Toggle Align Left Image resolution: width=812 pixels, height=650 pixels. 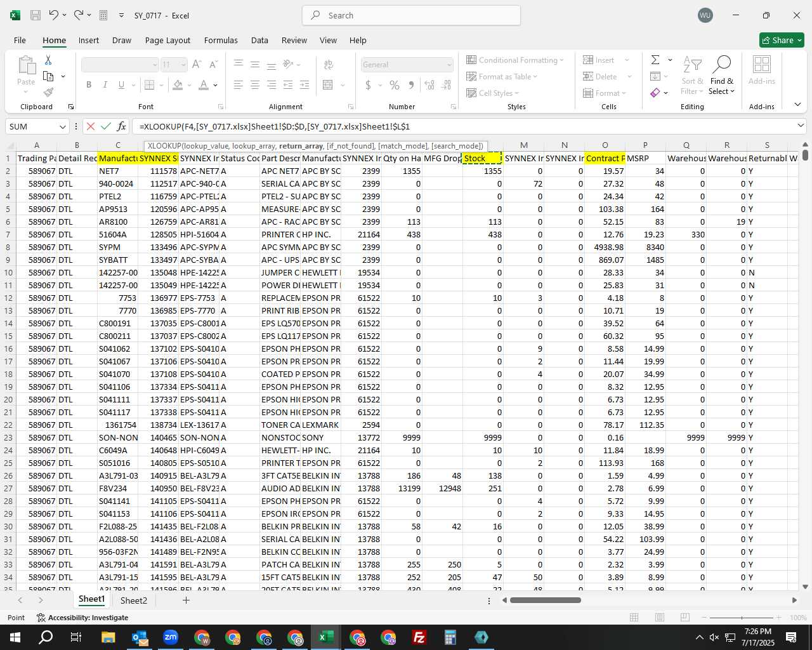click(x=238, y=84)
